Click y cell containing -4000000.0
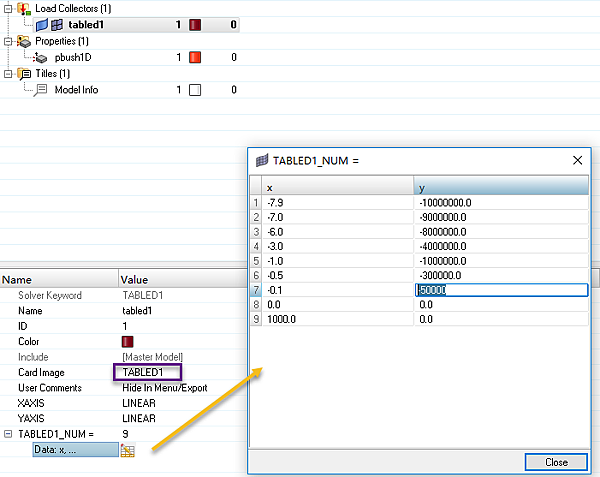Screen dimensions: 600x477 pyautogui.click(x=501, y=246)
